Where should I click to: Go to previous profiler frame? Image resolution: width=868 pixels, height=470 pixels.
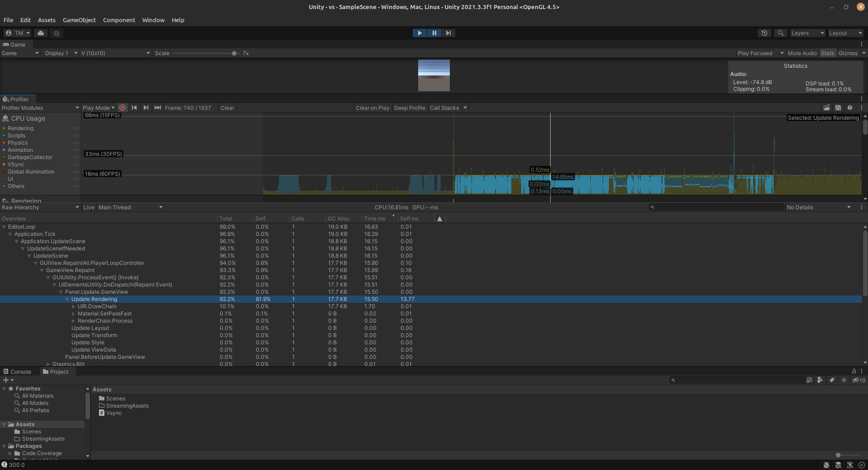click(134, 108)
